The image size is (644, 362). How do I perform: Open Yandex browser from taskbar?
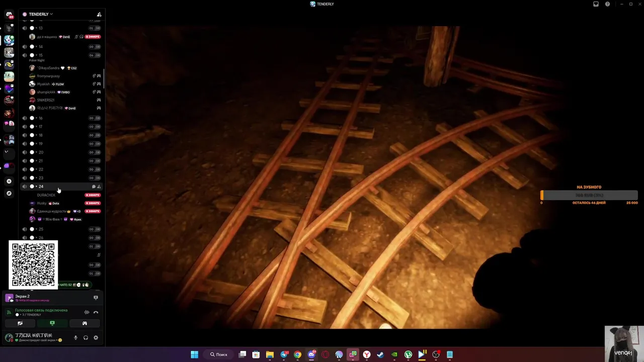[367, 354]
